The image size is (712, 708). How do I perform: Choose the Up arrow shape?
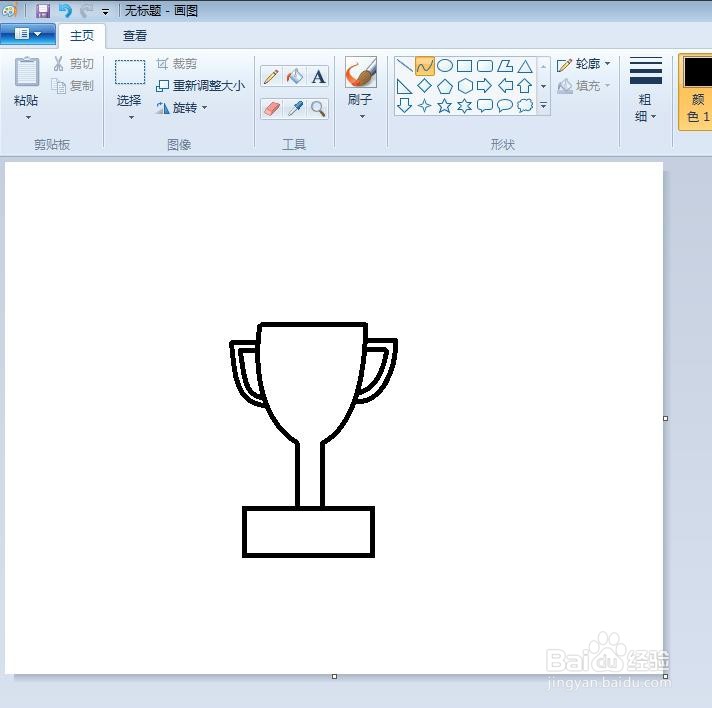click(x=525, y=86)
